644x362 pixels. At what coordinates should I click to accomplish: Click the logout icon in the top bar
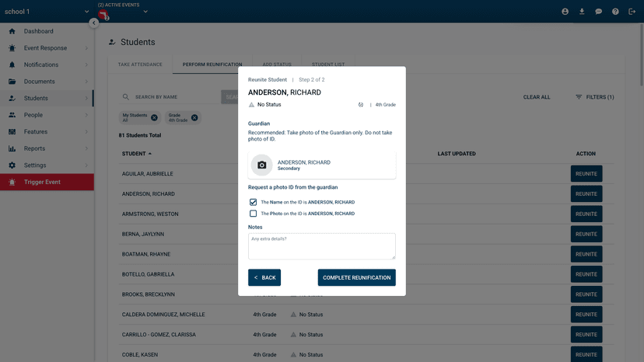pos(632,12)
